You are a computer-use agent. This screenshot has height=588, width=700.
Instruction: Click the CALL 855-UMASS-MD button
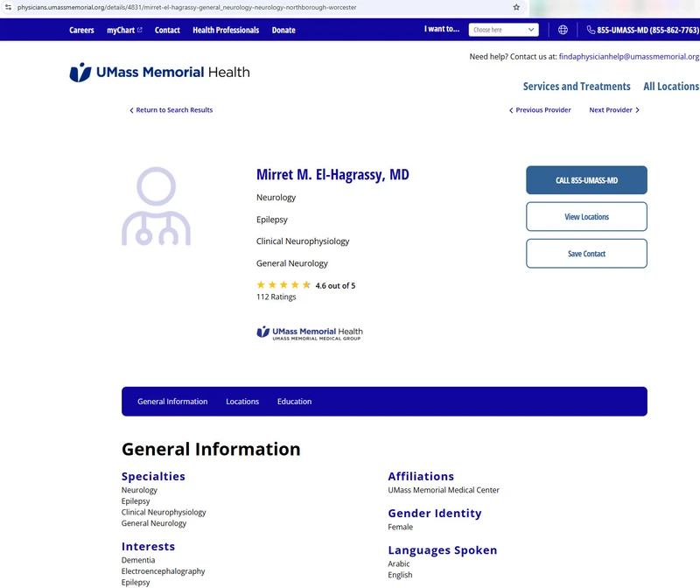(x=586, y=180)
